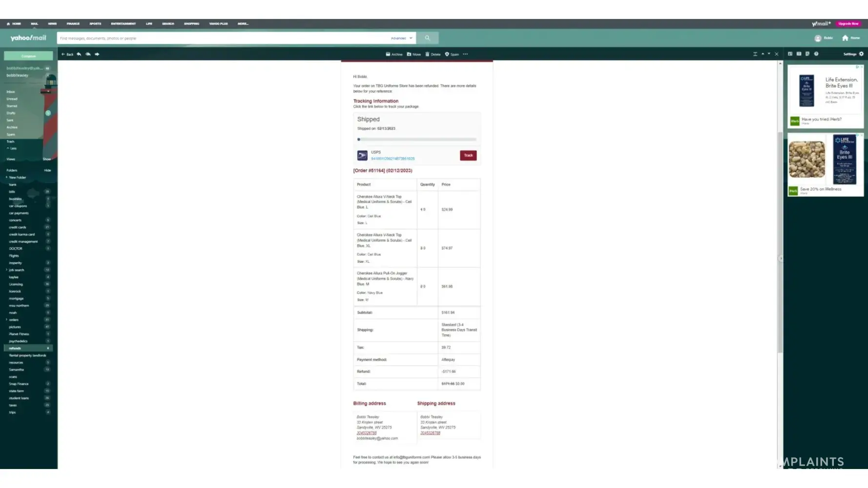This screenshot has height=488, width=868.
Task: Show the Views section
Action: [x=47, y=159]
